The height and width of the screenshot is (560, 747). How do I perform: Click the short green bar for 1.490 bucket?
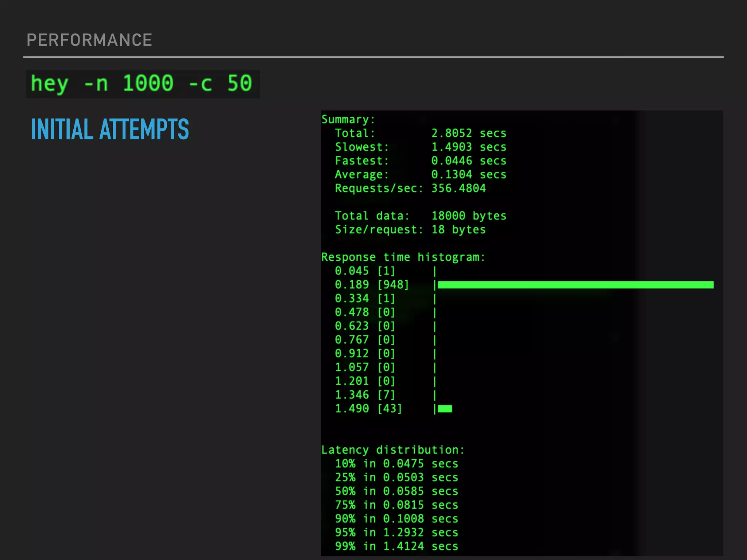pos(445,409)
